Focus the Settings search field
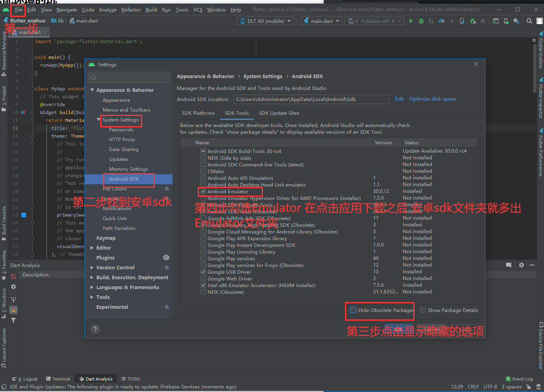The height and width of the screenshot is (392, 544). (x=129, y=78)
